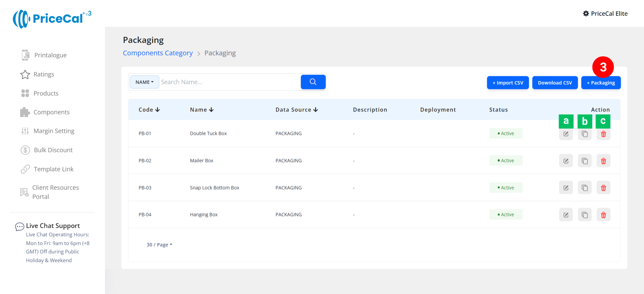Delete the Snap Lock Bottom Box entry
Image resolution: width=644 pixels, height=294 pixels.
[603, 188]
